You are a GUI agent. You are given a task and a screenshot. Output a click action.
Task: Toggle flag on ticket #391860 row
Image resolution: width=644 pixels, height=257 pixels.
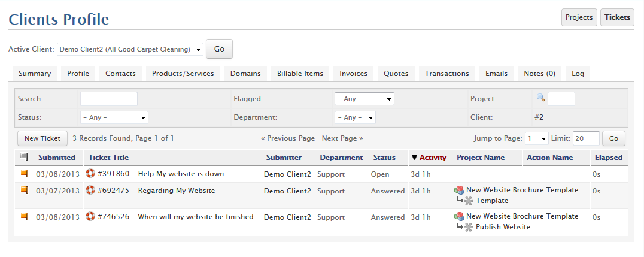[25, 174]
